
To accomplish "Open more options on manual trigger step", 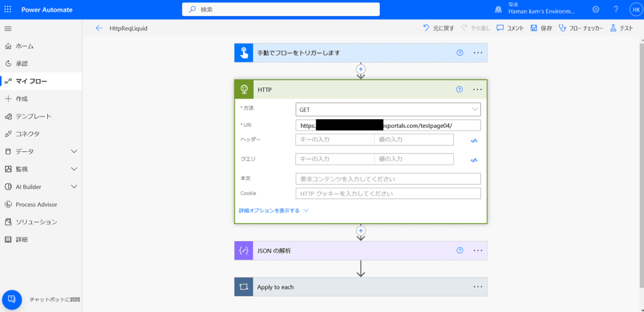I will pyautogui.click(x=478, y=53).
